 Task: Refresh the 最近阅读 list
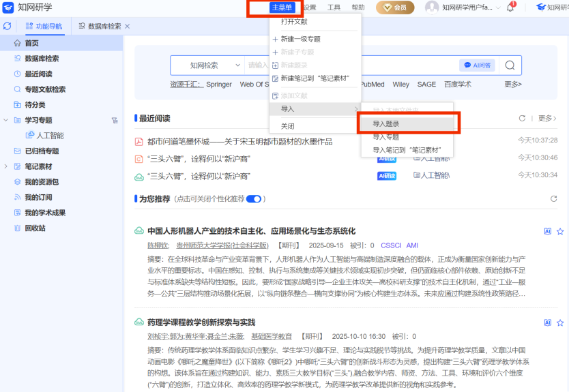coord(522,119)
